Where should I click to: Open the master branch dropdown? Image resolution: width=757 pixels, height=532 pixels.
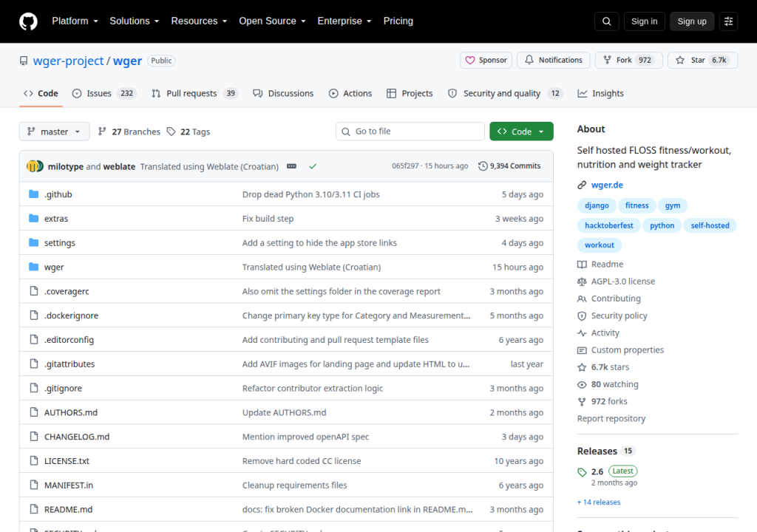click(x=54, y=132)
